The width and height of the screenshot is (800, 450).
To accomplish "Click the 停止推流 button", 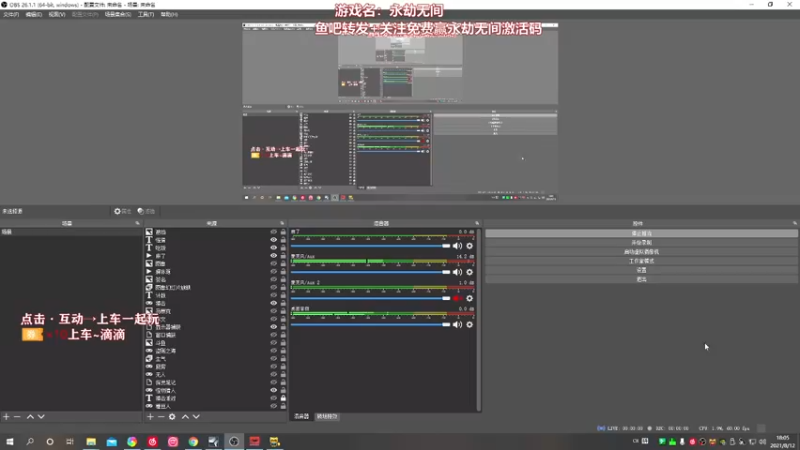I will pos(641,233).
